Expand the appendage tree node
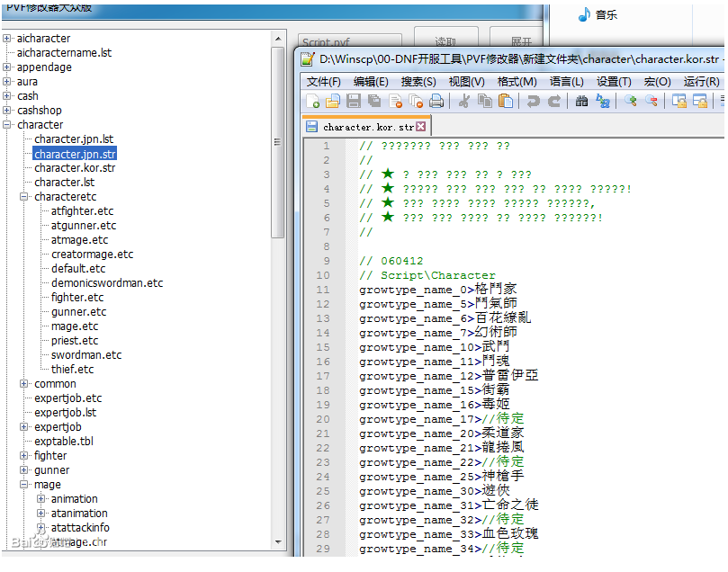728x572 pixels. point(6,67)
